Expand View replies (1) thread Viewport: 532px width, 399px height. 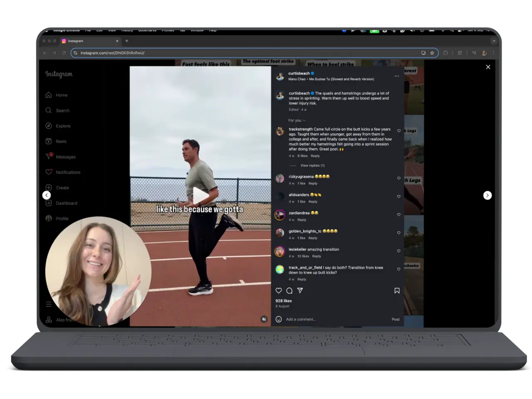312,165
